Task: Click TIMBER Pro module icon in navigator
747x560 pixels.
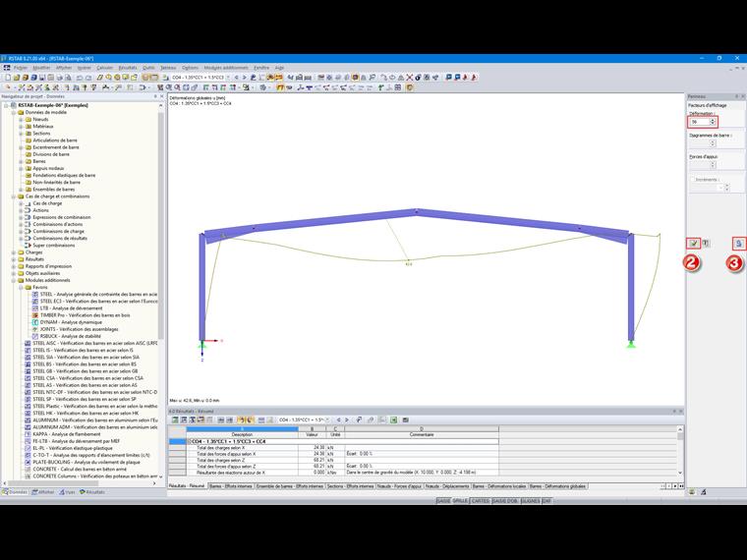Action: click(x=35, y=315)
